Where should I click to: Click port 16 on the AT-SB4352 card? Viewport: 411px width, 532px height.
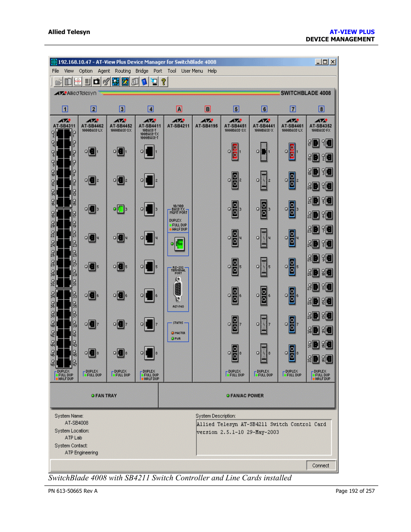click(x=329, y=358)
